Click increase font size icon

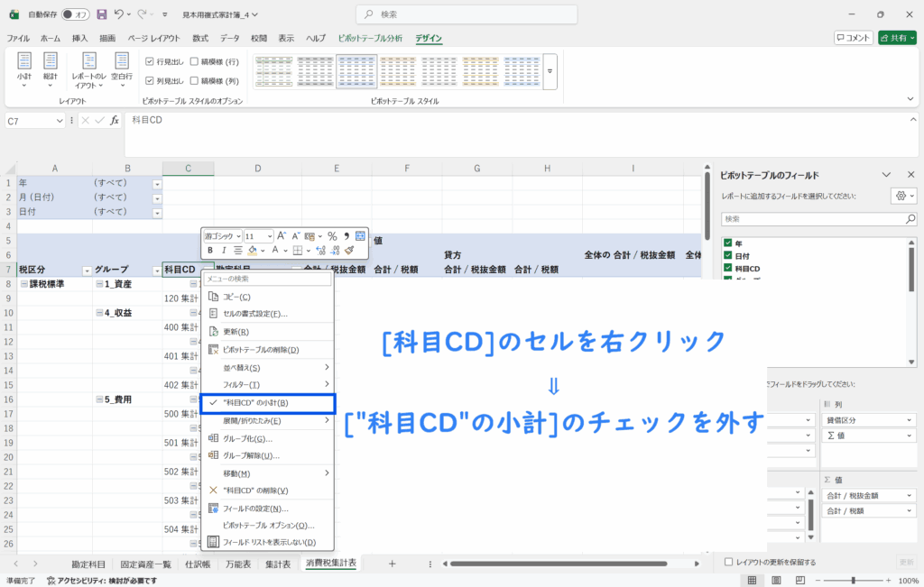(x=282, y=236)
